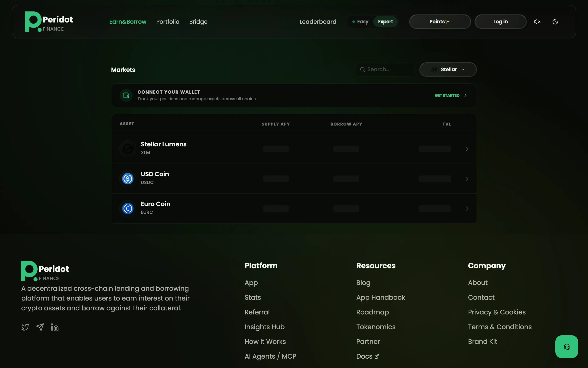Click the Euro Coin asset name
Viewport: 588px width, 368px height.
156,204
